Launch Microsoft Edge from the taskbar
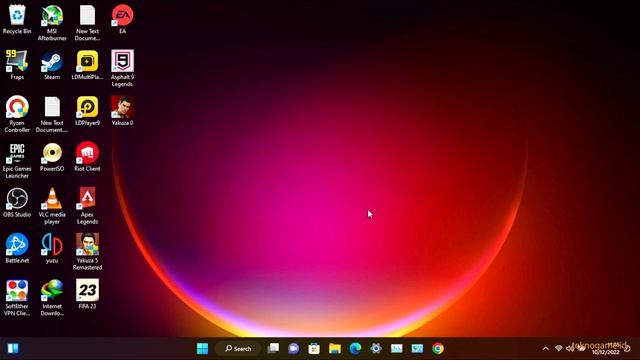This screenshot has width=640, height=360. [356, 349]
